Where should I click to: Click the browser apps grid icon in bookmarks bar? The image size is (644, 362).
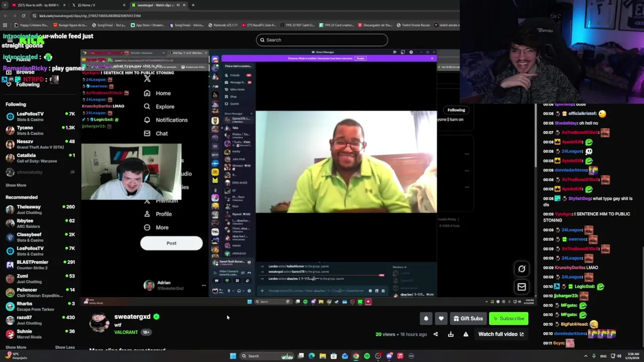(5, 25)
